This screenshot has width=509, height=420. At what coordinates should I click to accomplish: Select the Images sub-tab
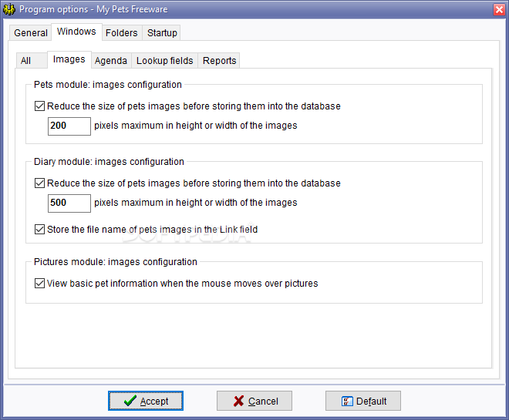point(69,59)
